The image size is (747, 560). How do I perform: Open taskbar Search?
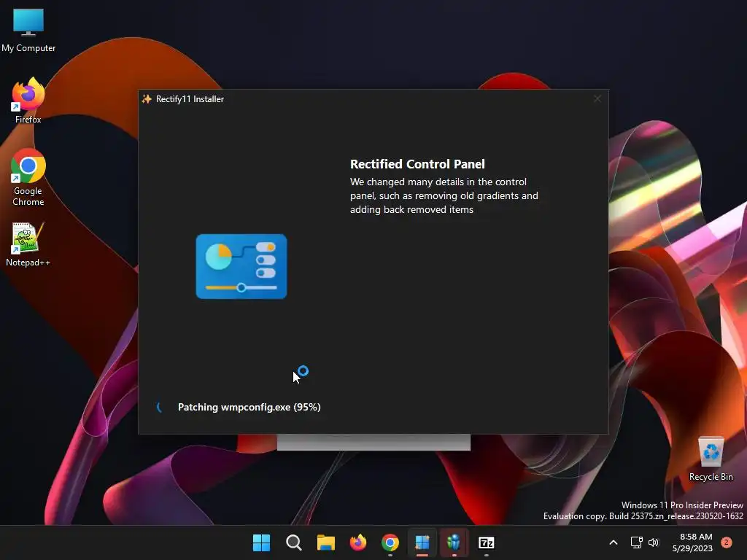pos(293,542)
